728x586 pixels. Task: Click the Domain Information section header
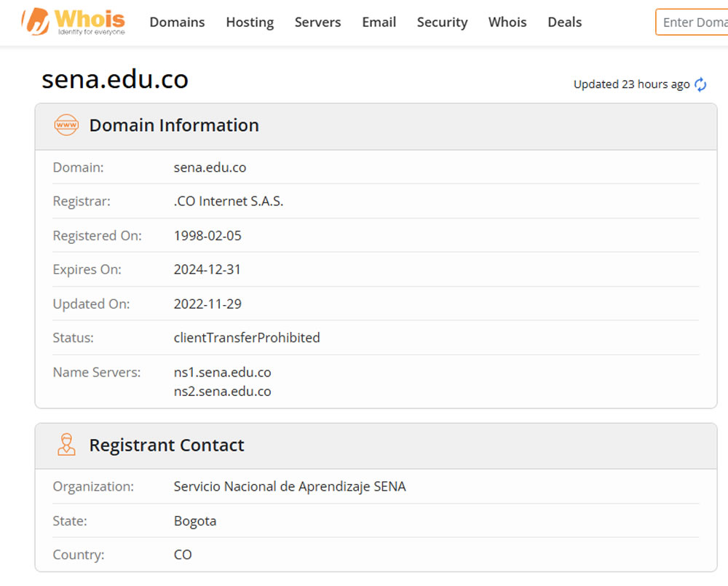click(376, 127)
